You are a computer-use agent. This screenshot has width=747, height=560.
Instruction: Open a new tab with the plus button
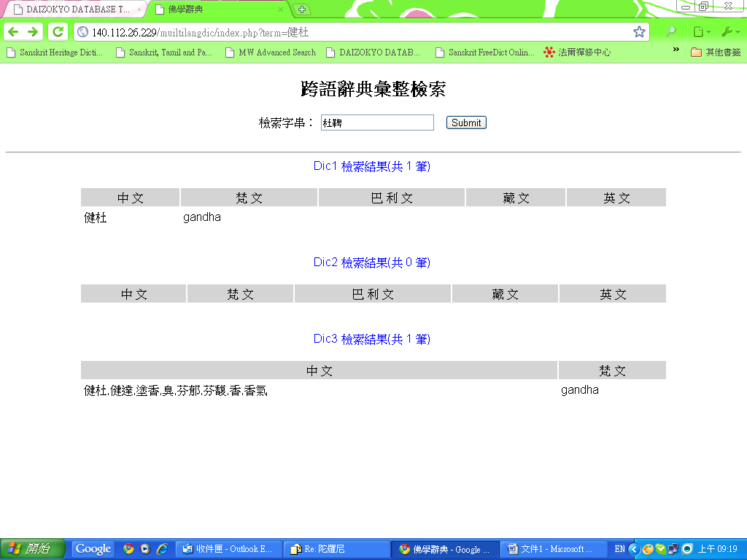point(302,9)
